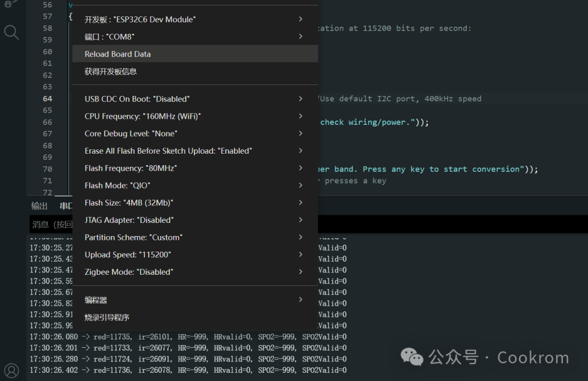
Task: Open the 编程器 submenu
Action: point(195,300)
